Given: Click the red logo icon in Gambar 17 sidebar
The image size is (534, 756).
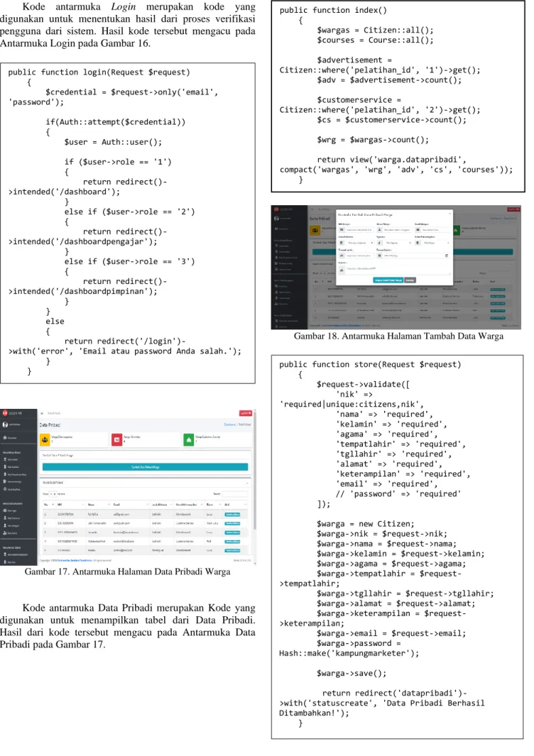Looking at the screenshot, I should pos(5,413).
